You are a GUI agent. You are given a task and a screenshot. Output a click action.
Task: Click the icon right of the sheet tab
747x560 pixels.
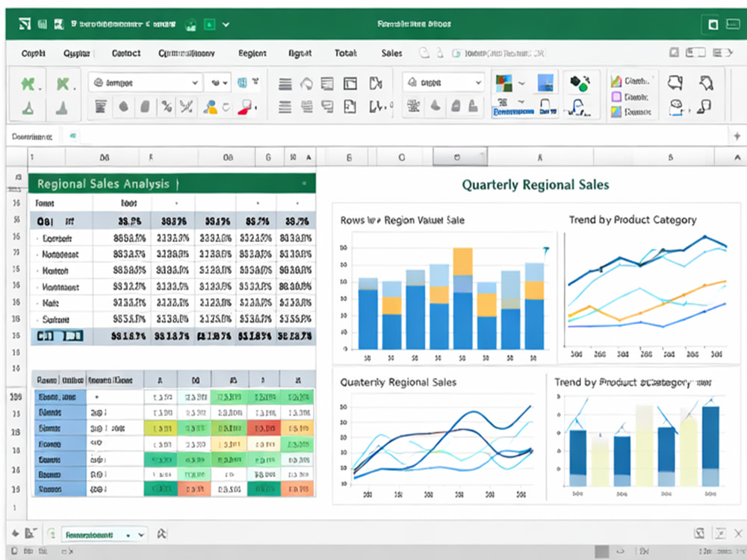click(x=161, y=534)
